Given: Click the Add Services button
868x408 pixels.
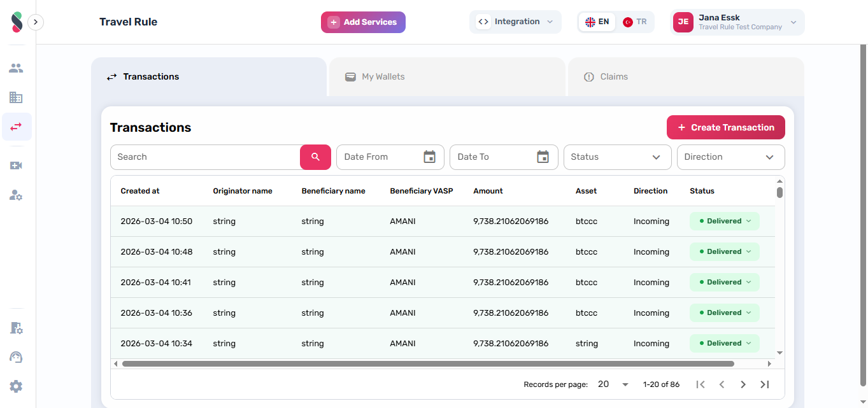Looking at the screenshot, I should point(363,22).
